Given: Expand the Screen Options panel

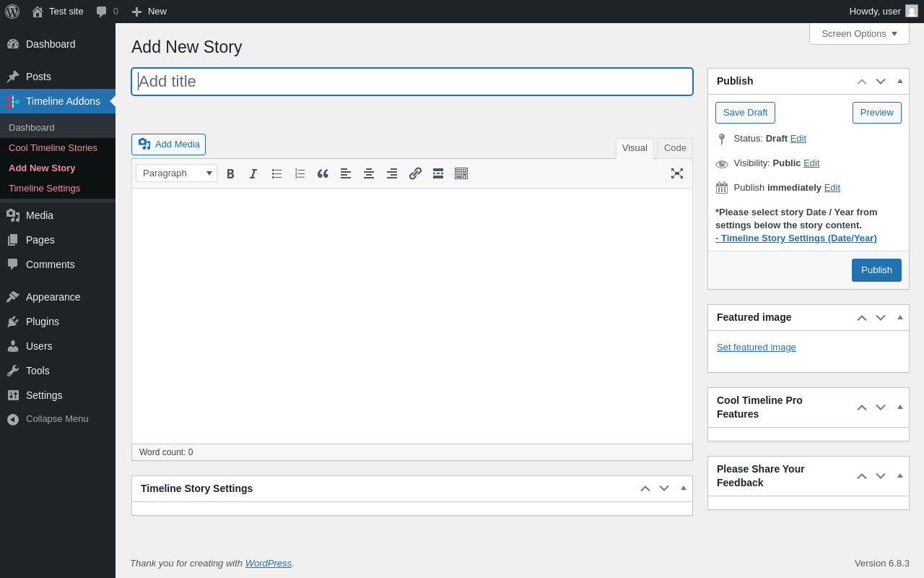Looking at the screenshot, I should pos(859,33).
